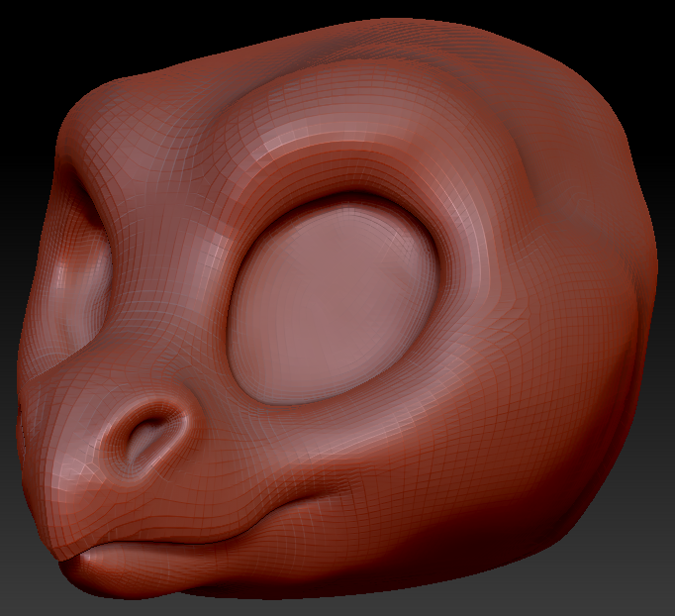
Task: Click the center of the large eye socket
Action: pos(335,301)
